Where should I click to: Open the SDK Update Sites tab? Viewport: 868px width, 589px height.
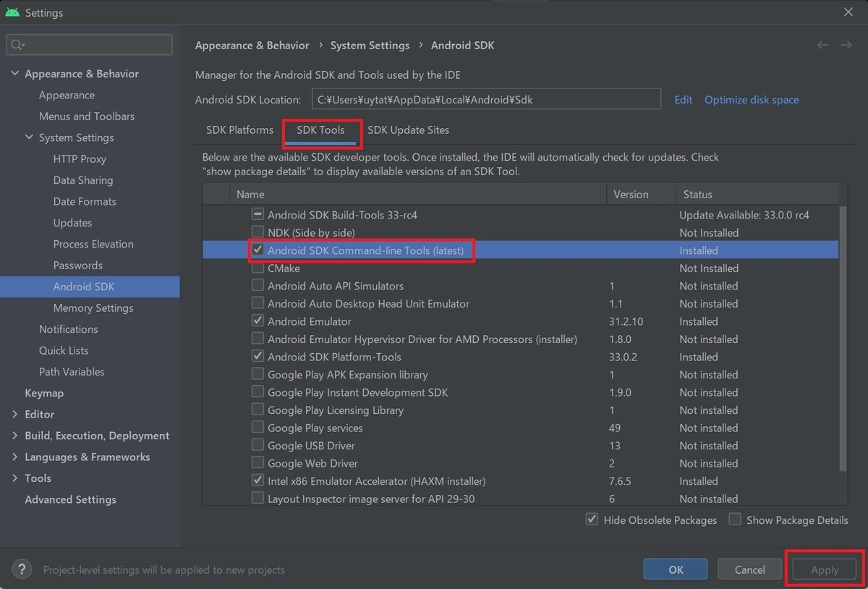click(409, 130)
